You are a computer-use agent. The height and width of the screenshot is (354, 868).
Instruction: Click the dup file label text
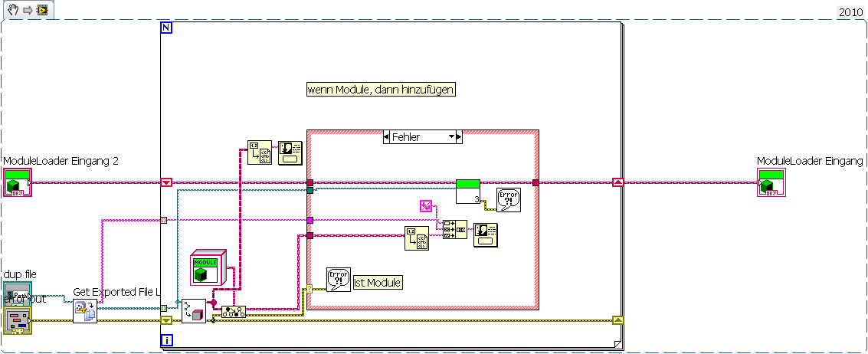tap(20, 275)
